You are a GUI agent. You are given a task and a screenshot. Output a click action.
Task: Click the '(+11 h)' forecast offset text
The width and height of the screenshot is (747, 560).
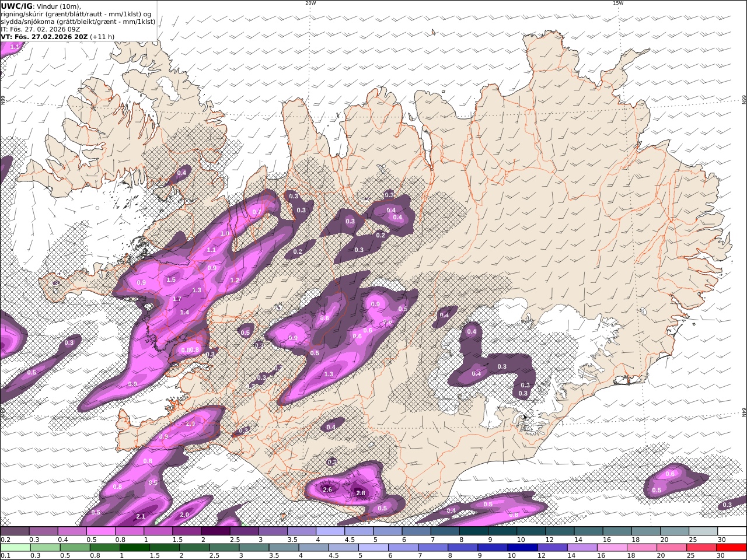click(x=102, y=37)
